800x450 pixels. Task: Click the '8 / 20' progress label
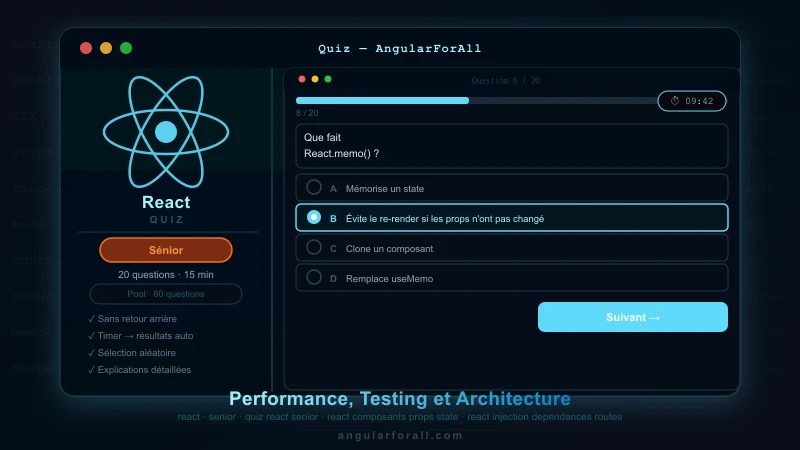tap(307, 113)
